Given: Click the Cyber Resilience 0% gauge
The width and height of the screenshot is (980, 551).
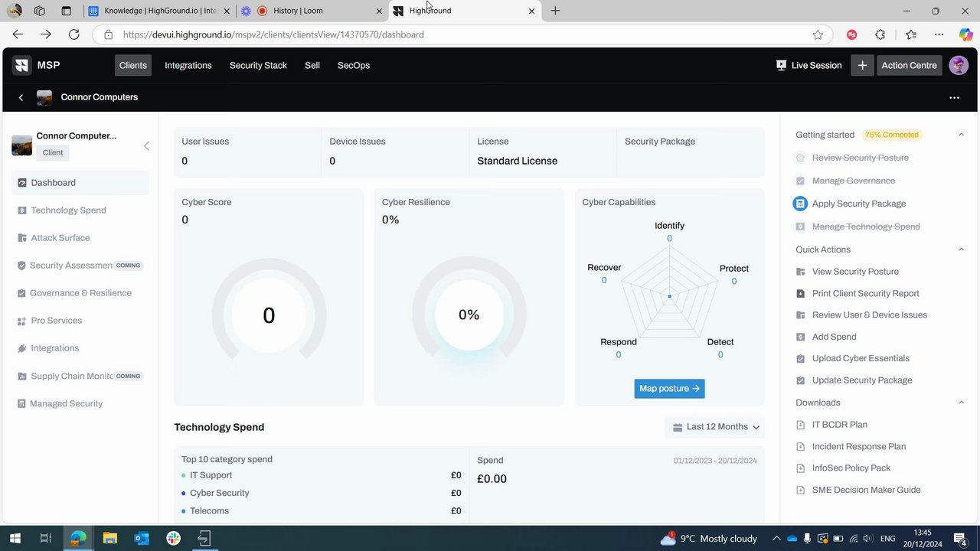Looking at the screenshot, I should (469, 315).
